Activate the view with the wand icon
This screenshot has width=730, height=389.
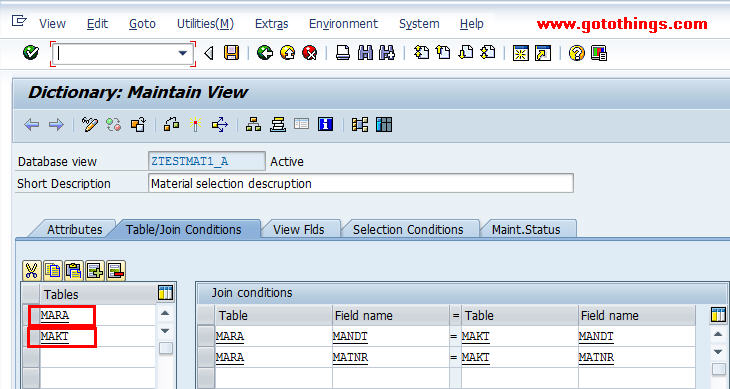pos(196,125)
